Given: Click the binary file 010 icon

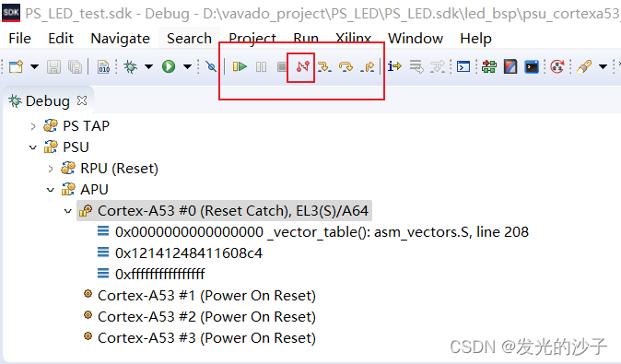Looking at the screenshot, I should coord(104,66).
